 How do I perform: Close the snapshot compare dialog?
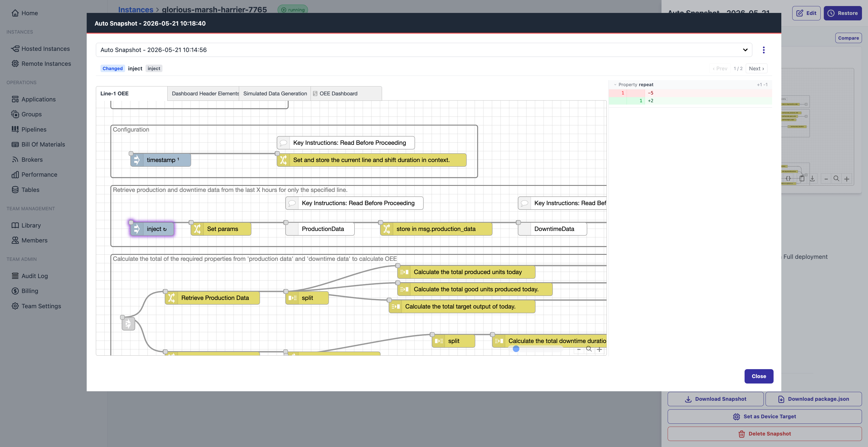pyautogui.click(x=758, y=376)
